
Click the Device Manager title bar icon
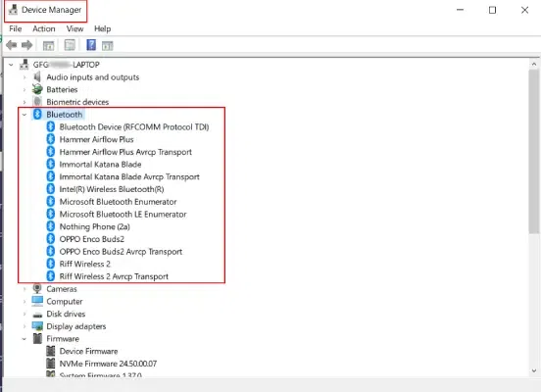[13, 10]
